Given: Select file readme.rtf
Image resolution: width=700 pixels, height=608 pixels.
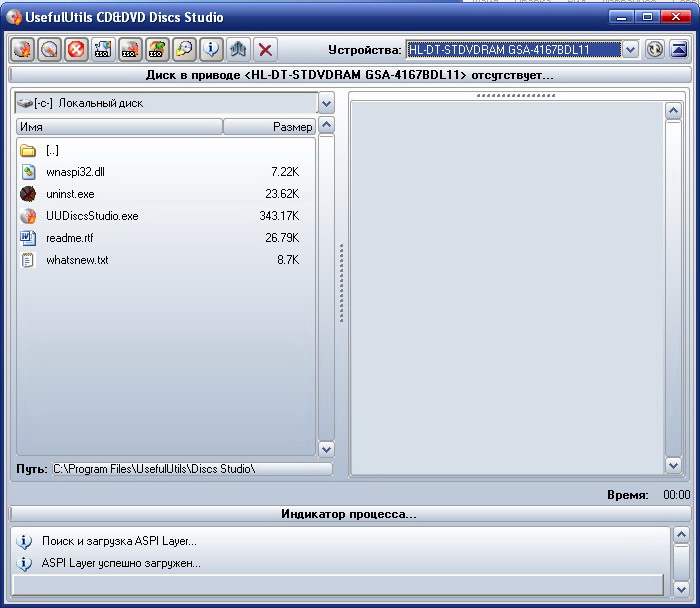Looking at the screenshot, I should coord(166,238).
